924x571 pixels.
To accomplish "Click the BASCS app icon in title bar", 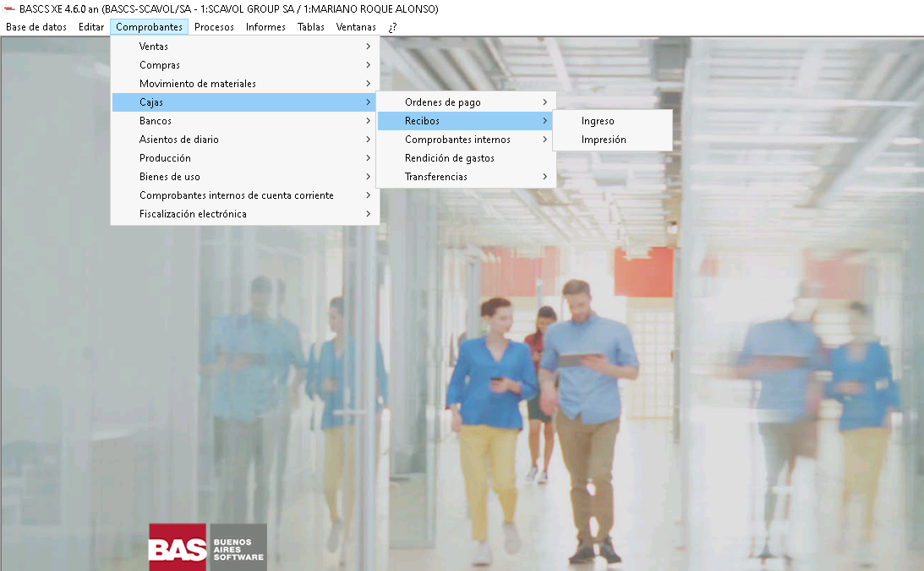I will (x=10, y=8).
